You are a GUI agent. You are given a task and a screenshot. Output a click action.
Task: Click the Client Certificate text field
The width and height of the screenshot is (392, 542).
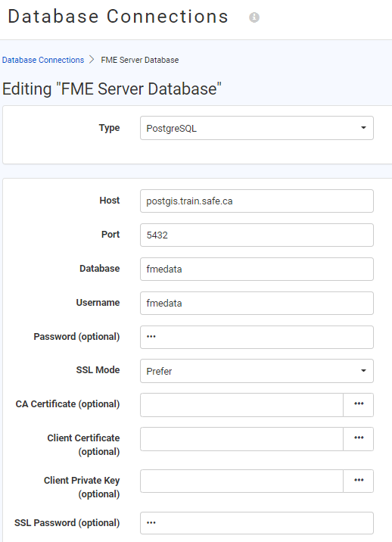pos(241,439)
